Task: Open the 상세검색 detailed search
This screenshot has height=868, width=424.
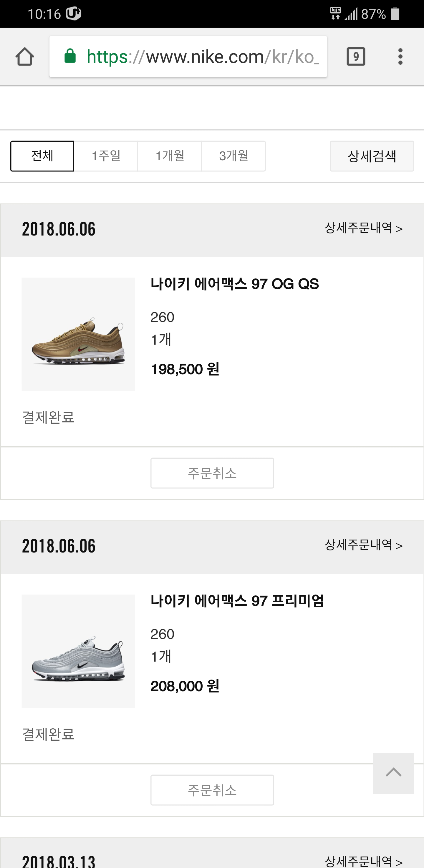Action: [x=372, y=156]
